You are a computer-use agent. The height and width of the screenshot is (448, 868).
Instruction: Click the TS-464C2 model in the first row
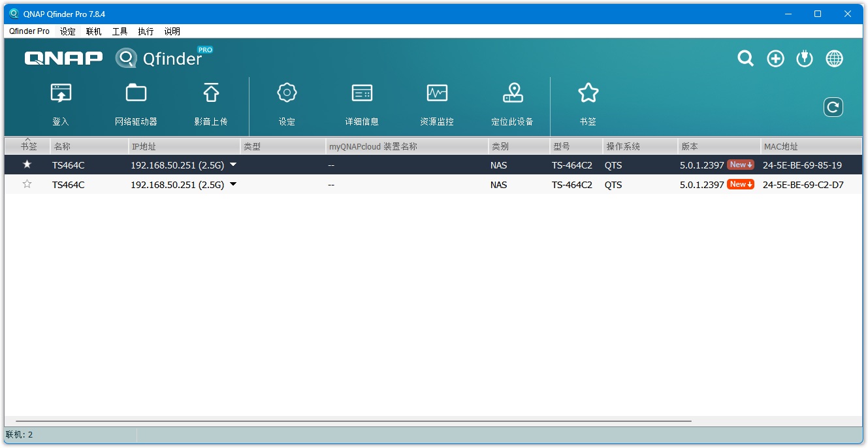click(x=572, y=165)
